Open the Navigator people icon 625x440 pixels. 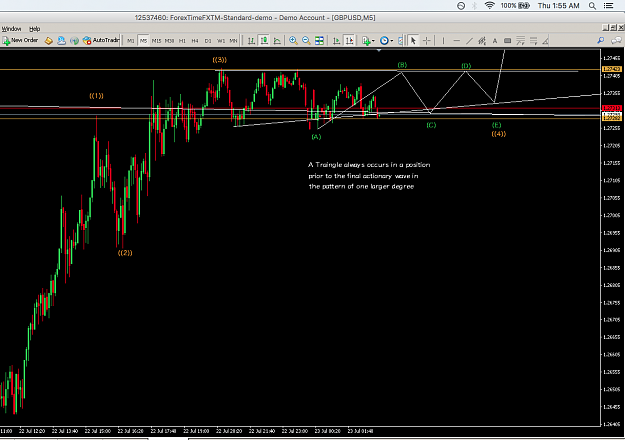pos(61,41)
